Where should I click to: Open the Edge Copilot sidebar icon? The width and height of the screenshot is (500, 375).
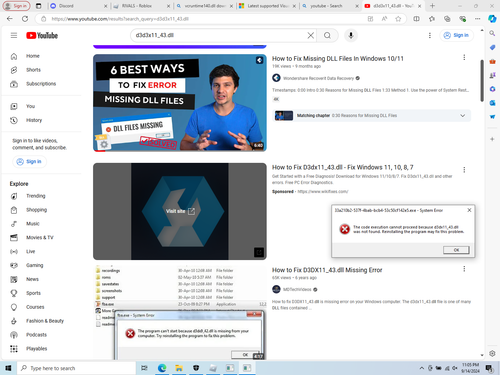click(x=492, y=19)
